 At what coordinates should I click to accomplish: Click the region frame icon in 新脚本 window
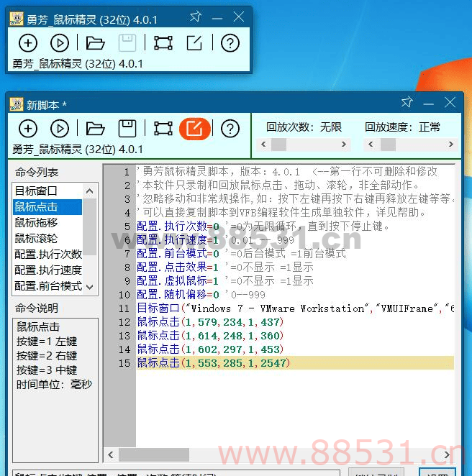[x=163, y=129]
